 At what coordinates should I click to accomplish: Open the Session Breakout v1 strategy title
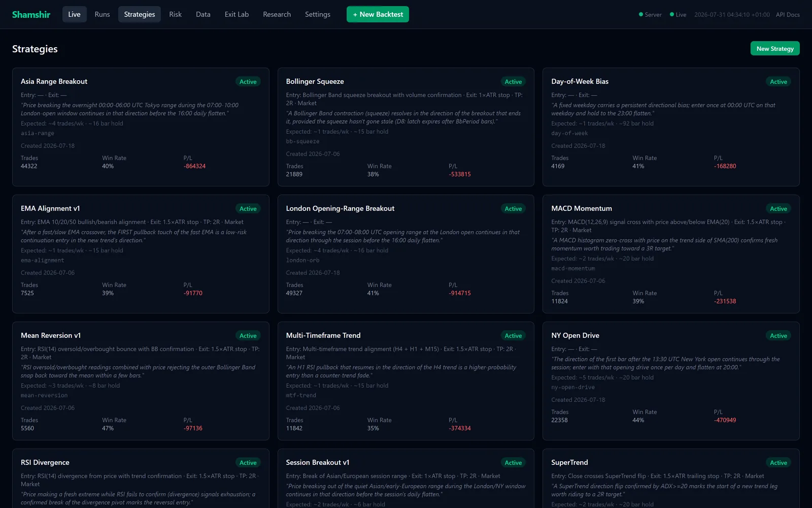[318, 462]
